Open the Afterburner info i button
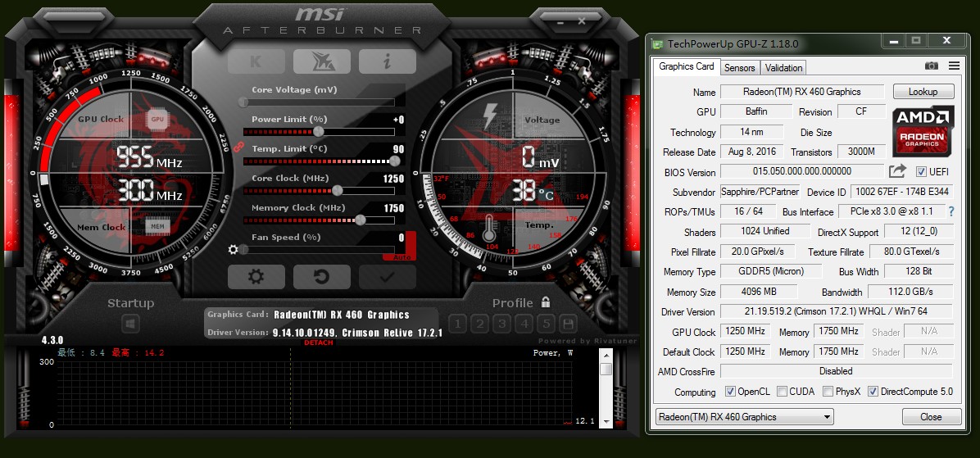This screenshot has width=980, height=458. tap(388, 61)
